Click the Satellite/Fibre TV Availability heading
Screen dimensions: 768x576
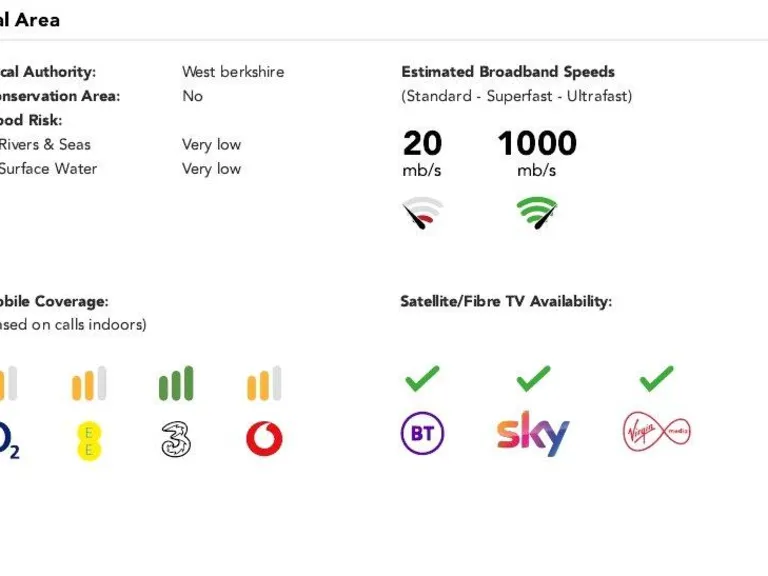point(506,301)
